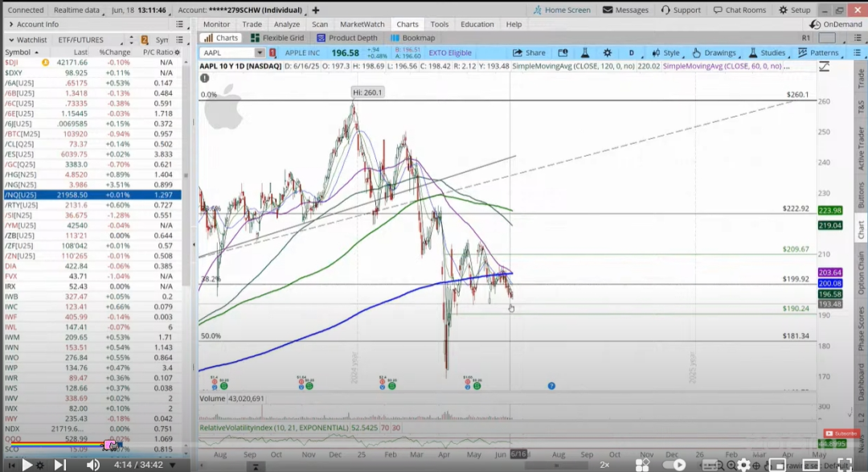The height and width of the screenshot is (472, 868).
Task: Switch to the Analyze tab
Action: tap(287, 24)
